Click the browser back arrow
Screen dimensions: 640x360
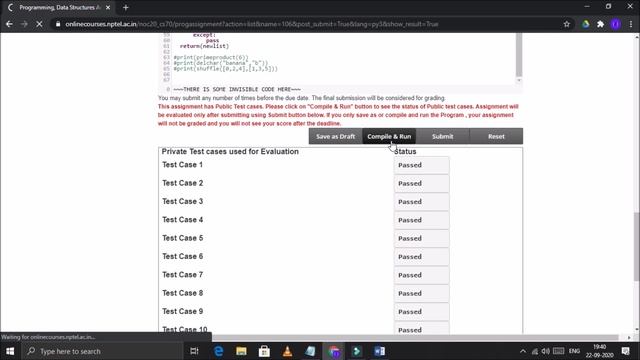coord(9,24)
